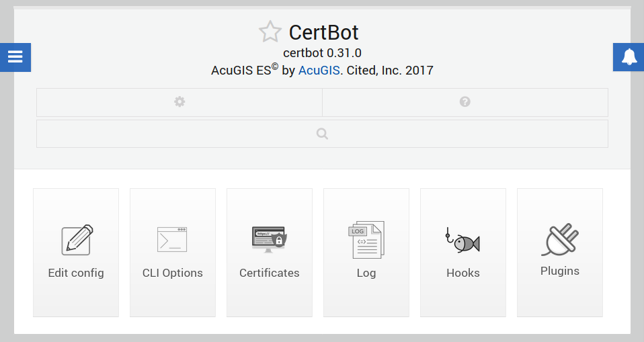This screenshot has width=644, height=342.
Task: Click the Log document icon
Action: 366,240
